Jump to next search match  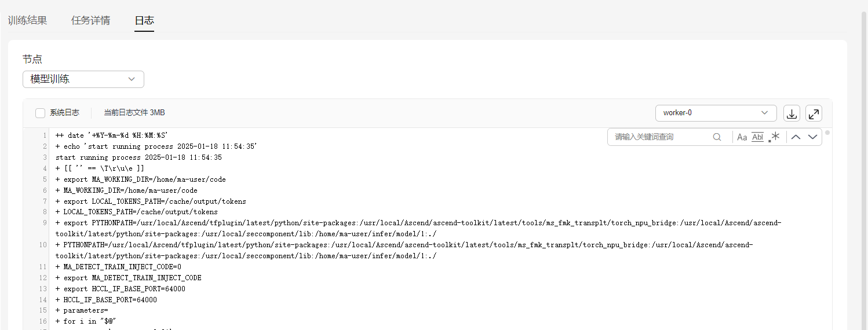(812, 137)
